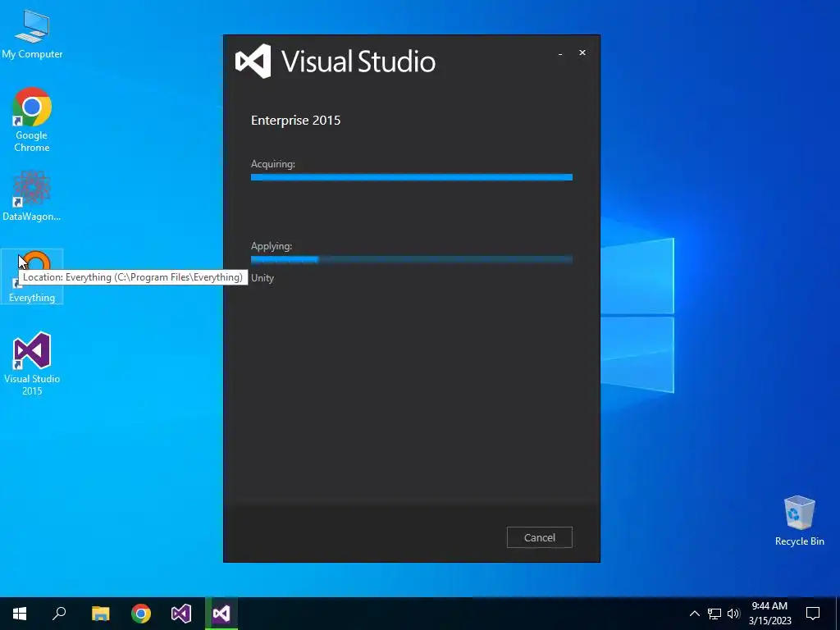840x630 pixels.
Task: Click the active Visual Studio installer taskbar icon
Action: [x=221, y=614]
